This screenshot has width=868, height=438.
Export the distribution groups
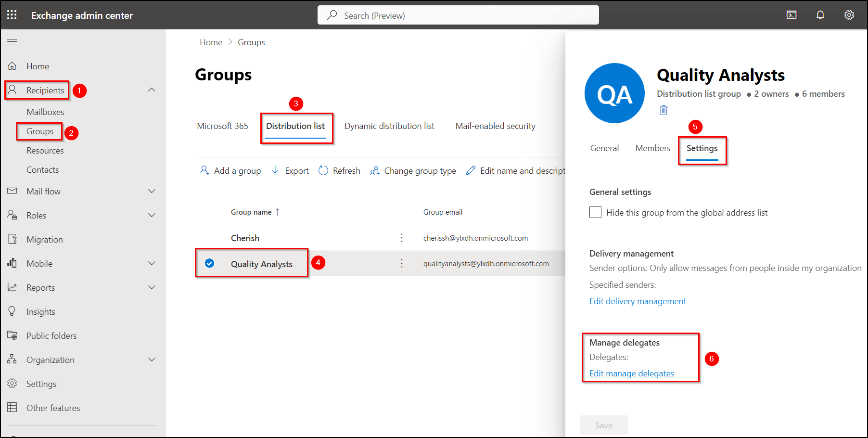(x=289, y=170)
